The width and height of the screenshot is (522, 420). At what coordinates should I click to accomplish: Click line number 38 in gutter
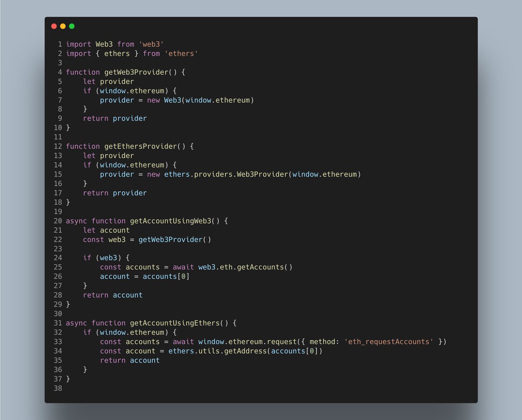pyautogui.click(x=58, y=388)
